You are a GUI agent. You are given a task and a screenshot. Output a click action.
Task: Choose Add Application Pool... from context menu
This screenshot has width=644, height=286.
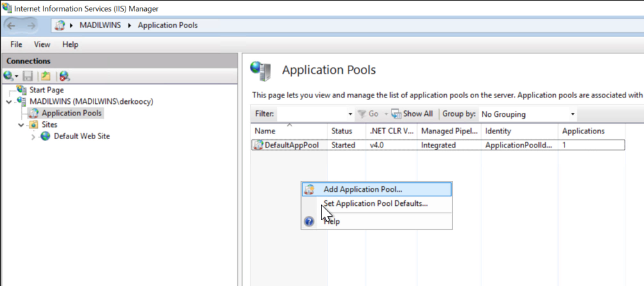(377, 189)
